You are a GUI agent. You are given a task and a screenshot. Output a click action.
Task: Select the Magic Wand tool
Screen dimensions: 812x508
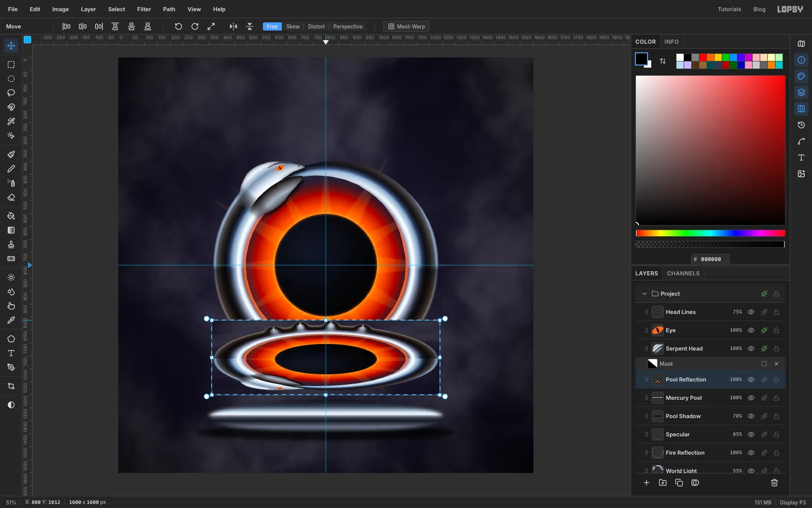[11, 121]
